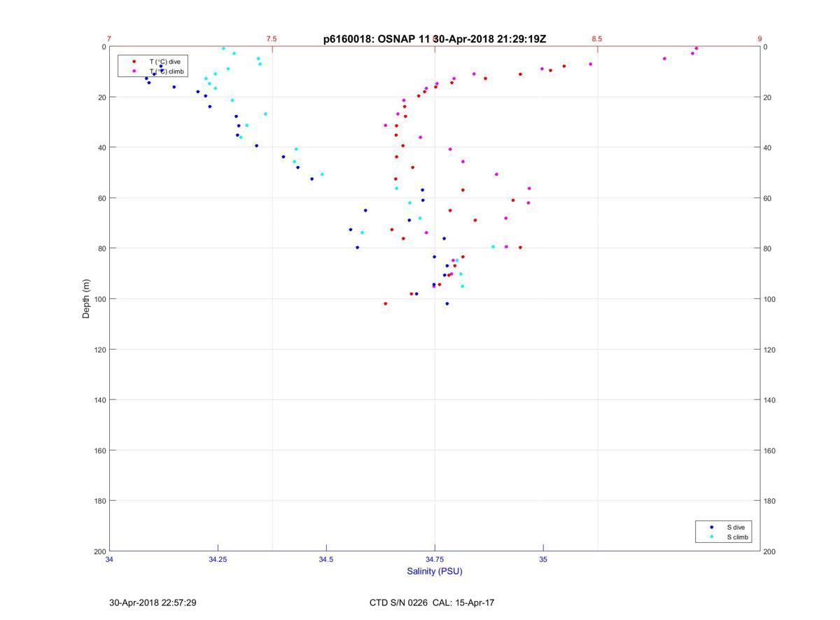Click left depth axis tick '120'
The width and height of the screenshot is (840, 620).
tap(99, 350)
